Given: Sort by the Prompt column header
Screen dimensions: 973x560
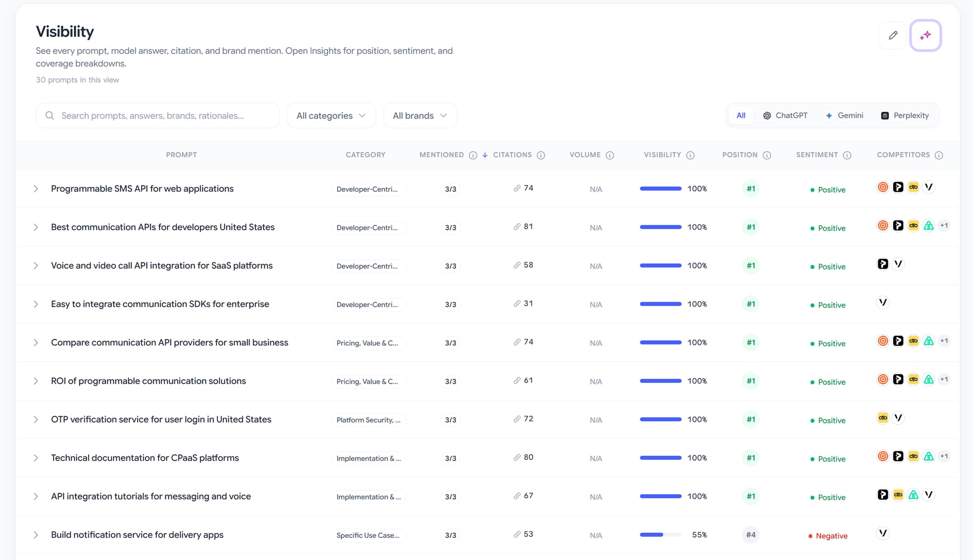Looking at the screenshot, I should [x=181, y=155].
